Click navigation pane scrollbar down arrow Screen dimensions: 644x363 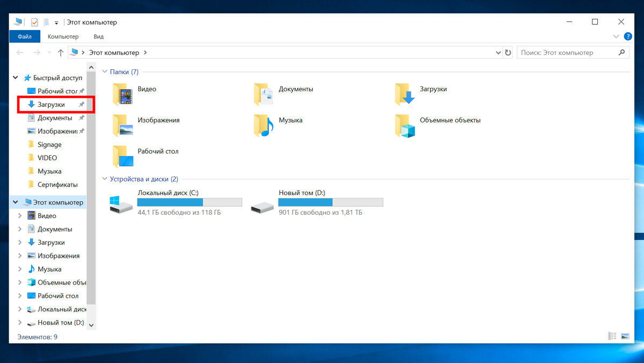pyautogui.click(x=91, y=325)
